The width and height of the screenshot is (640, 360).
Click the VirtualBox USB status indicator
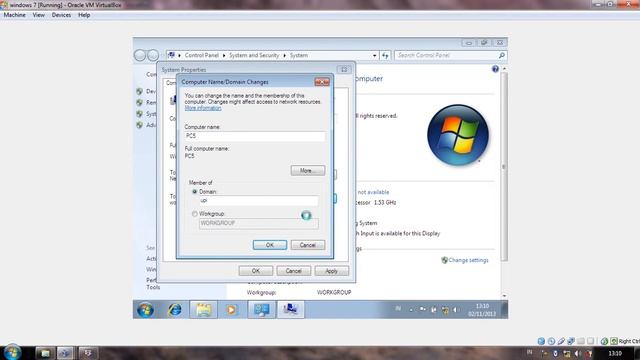(x=561, y=341)
